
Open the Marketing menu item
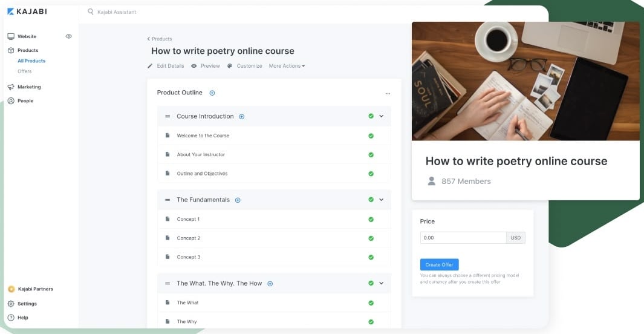point(29,87)
